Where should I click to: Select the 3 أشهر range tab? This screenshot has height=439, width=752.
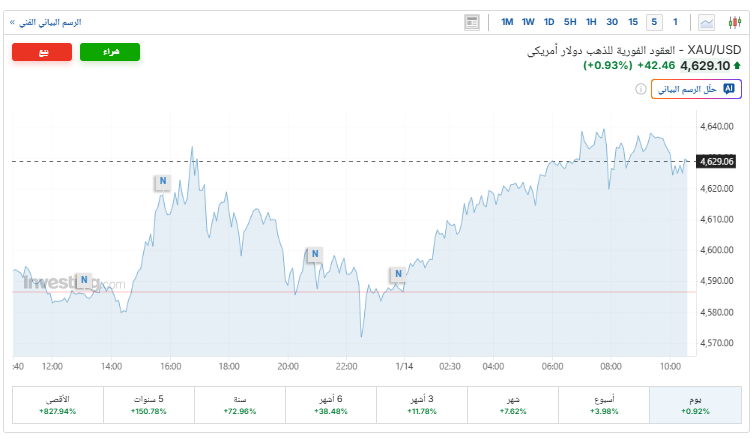421,404
